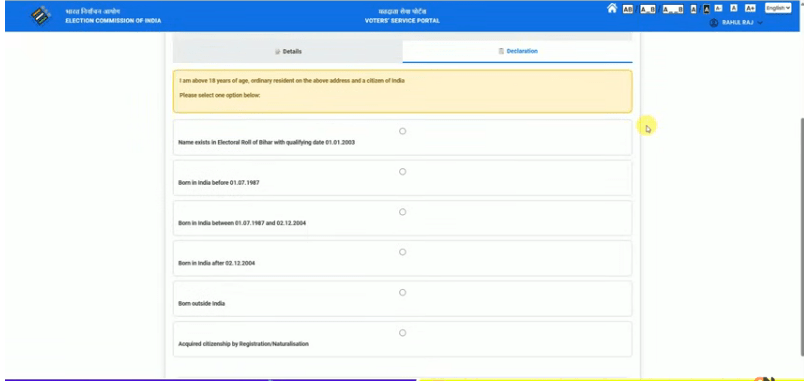Set medium letter spacing A_B
The height and width of the screenshot is (381, 804).
648,9
